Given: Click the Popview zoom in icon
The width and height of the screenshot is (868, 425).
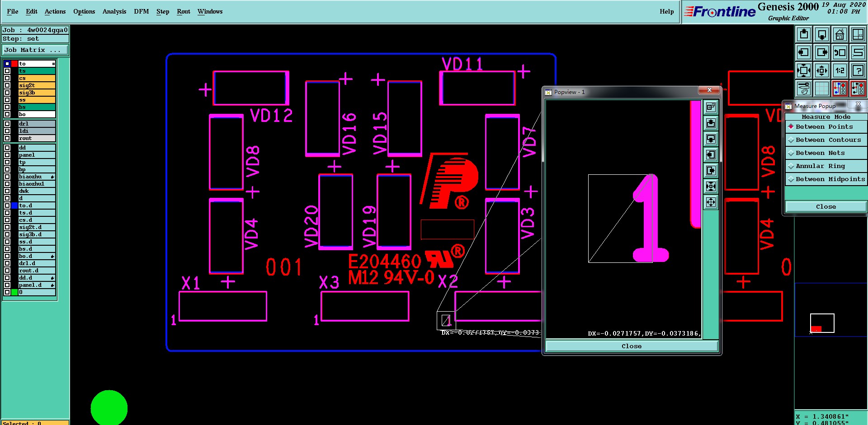Looking at the screenshot, I should pos(711,187).
